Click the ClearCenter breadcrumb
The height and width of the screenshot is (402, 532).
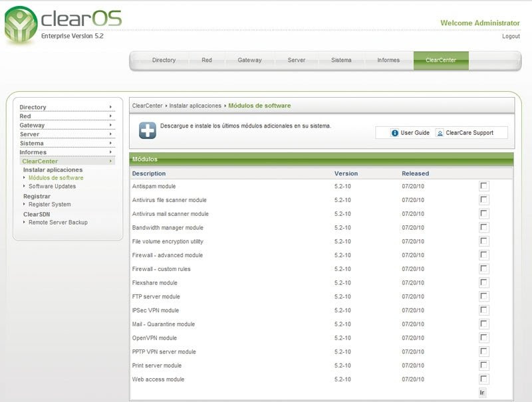click(147, 106)
